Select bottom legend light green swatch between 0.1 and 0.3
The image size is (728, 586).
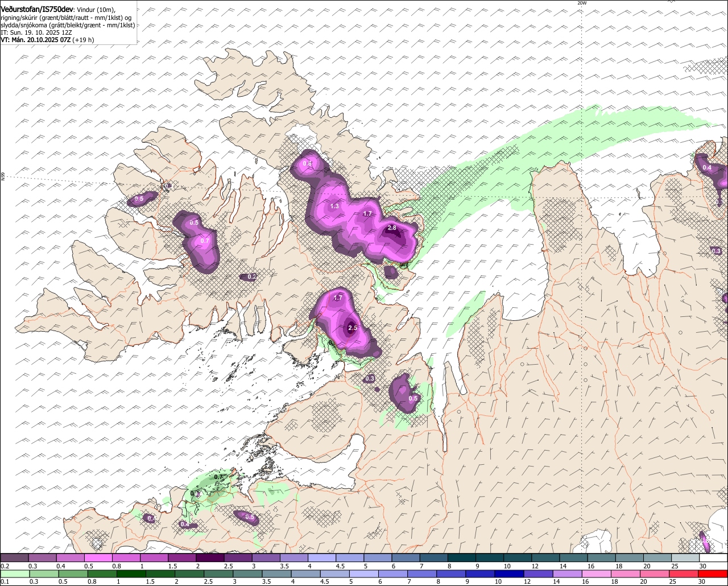tap(15, 574)
